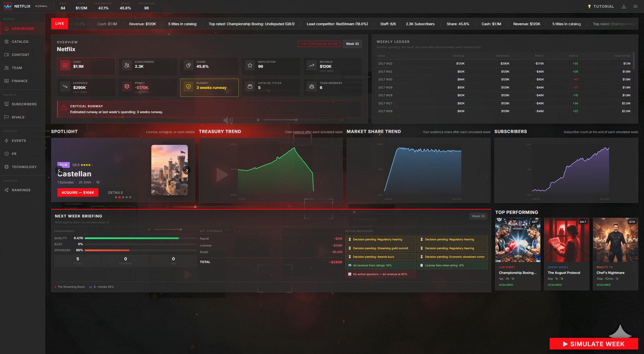Image resolution: width=644 pixels, height=354 pixels.
Task: Click the Reputation star icon tile
Action: (250, 65)
